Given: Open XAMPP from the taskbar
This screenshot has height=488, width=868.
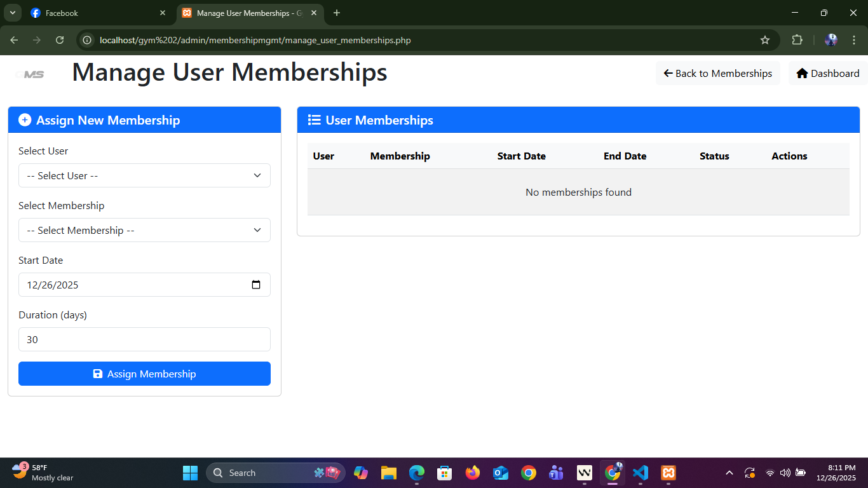Looking at the screenshot, I should coord(668,473).
